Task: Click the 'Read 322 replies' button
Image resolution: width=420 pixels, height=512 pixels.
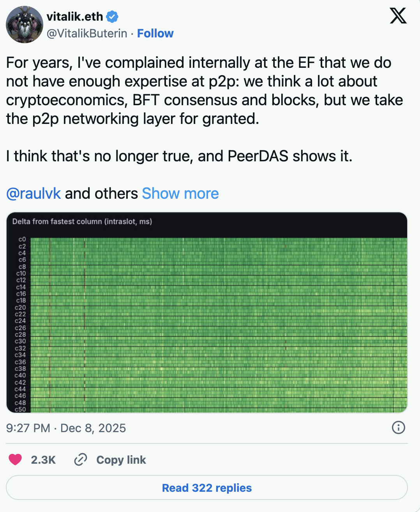Action: (x=207, y=487)
